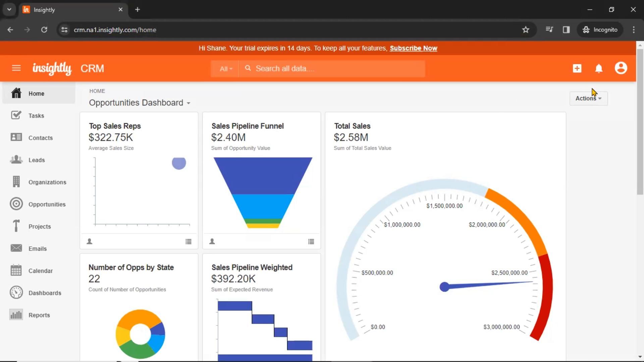
Task: Click Subscribe Now trial link
Action: (413, 48)
